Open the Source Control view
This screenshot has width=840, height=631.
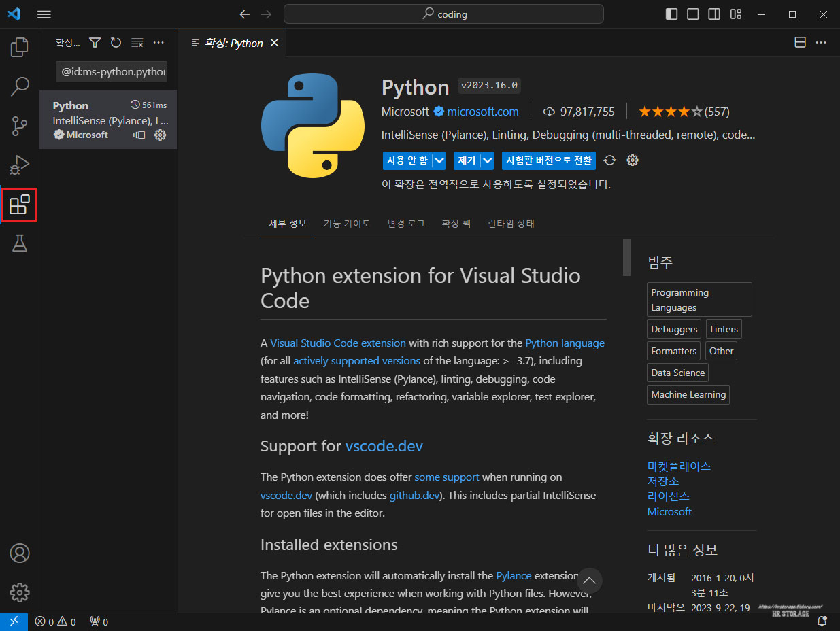click(20, 126)
